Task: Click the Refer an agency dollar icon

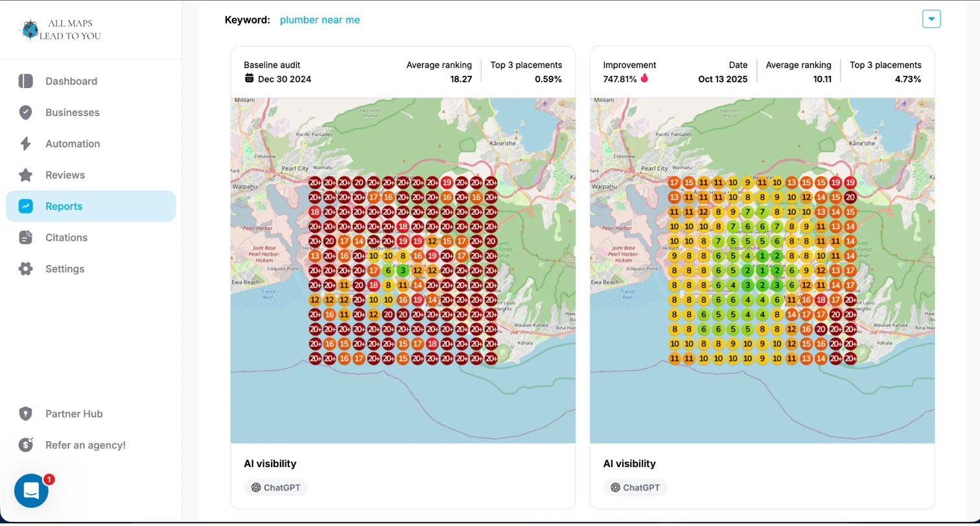Action: [x=26, y=445]
